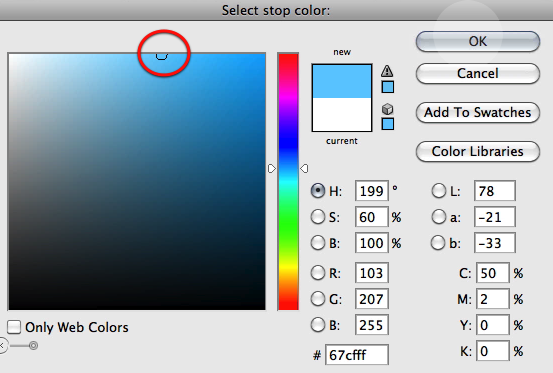Click the web-safe color cube icon
The image size is (553, 373).
387,109
